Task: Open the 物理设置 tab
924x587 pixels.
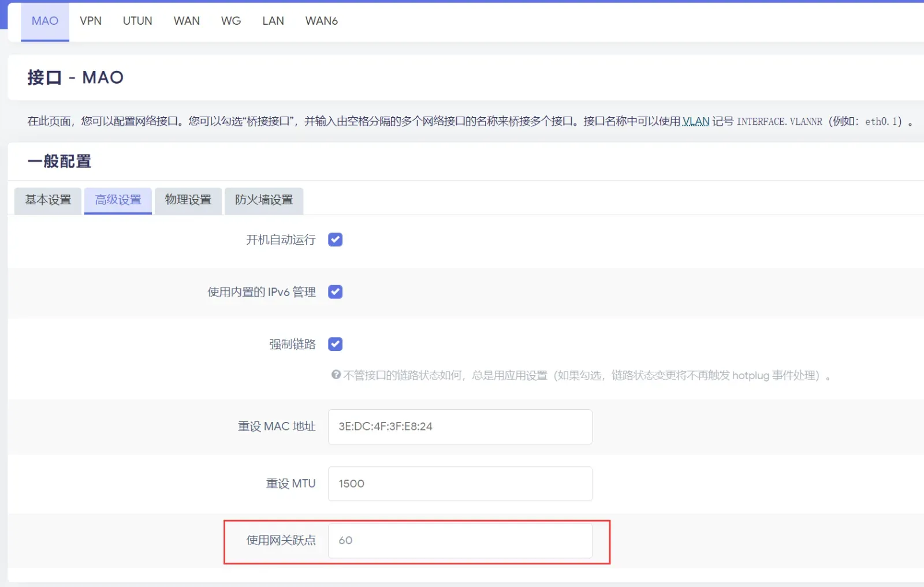Action: 188,200
